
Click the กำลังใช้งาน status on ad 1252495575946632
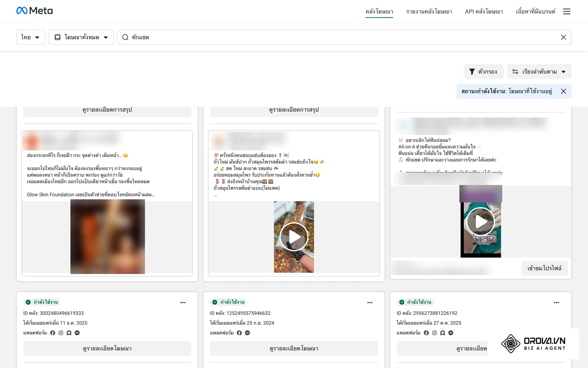click(229, 302)
